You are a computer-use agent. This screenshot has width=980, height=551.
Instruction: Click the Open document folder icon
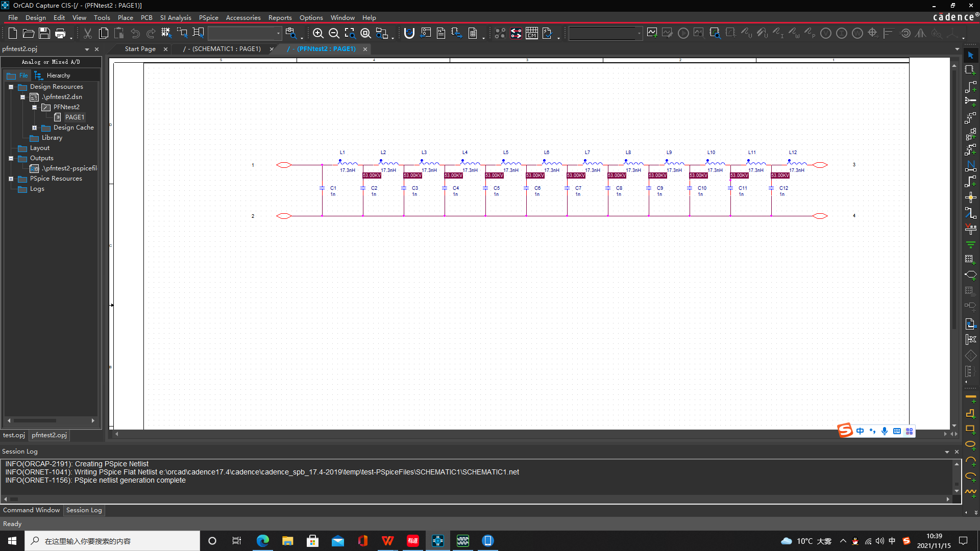point(29,34)
